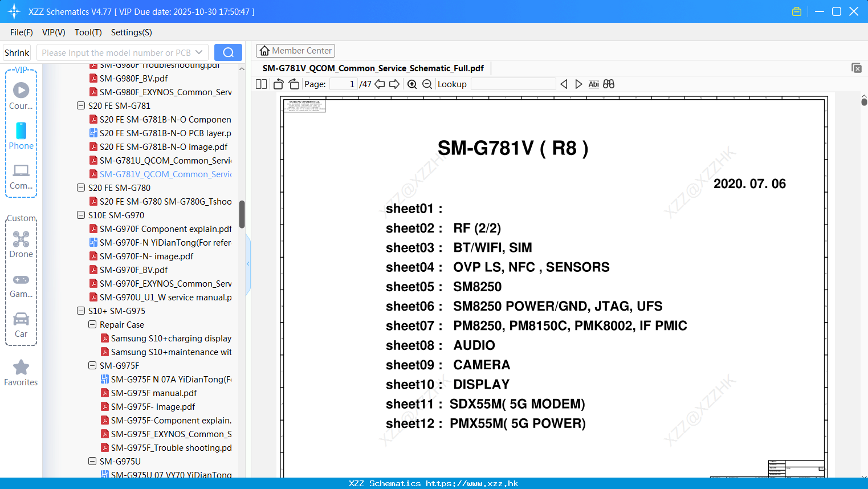
Task: Select the Car category
Action: point(21,324)
